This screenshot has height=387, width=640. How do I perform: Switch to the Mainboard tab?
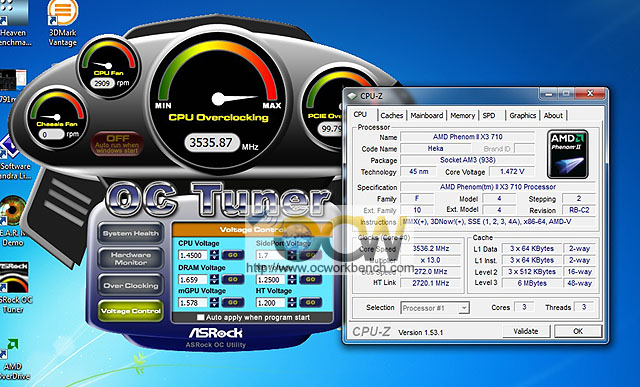click(x=427, y=116)
